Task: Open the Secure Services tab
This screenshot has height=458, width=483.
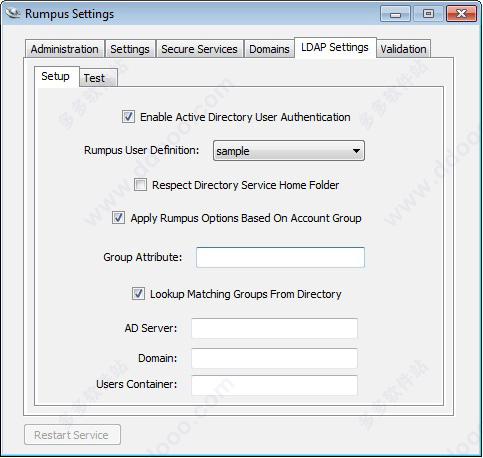Action: click(199, 49)
